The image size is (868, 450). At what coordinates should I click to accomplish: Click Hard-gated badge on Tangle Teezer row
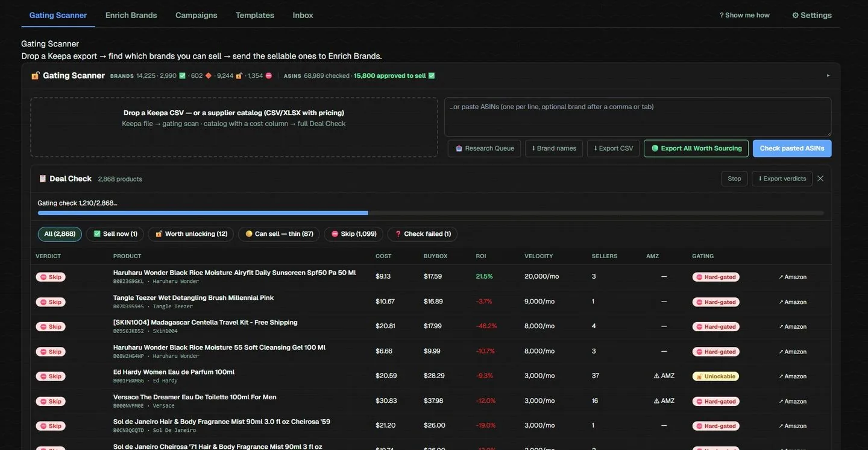coord(716,302)
